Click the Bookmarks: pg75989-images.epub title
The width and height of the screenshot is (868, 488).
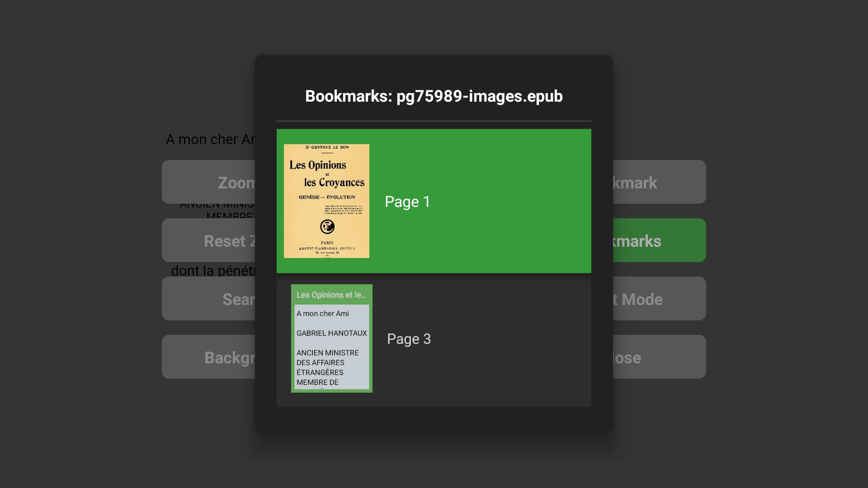coord(434,96)
